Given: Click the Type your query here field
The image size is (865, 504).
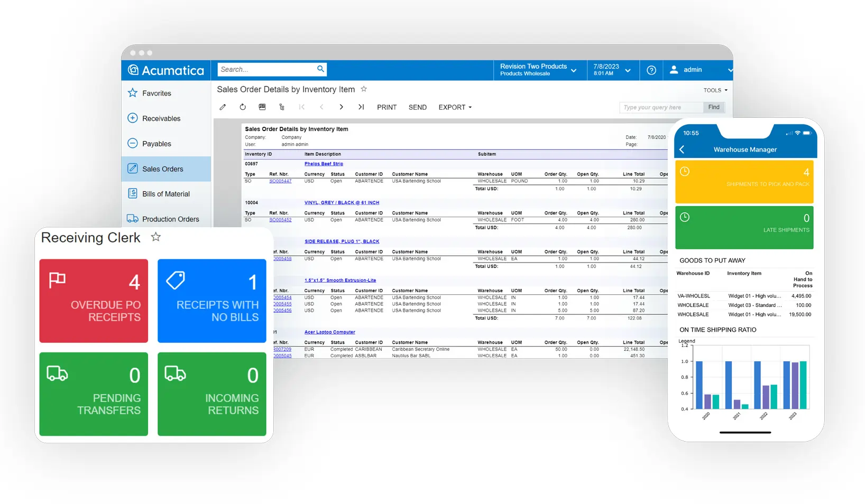Looking at the screenshot, I should point(661,107).
